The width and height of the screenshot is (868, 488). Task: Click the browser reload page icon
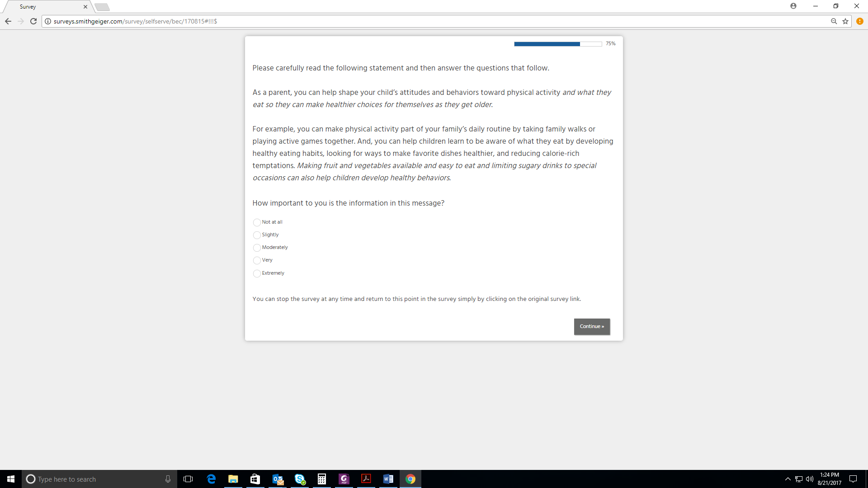33,21
